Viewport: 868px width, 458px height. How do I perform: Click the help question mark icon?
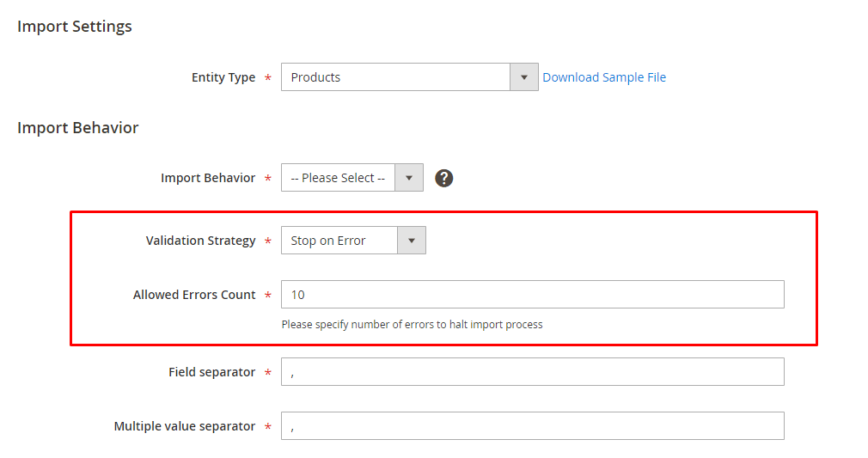click(x=443, y=178)
